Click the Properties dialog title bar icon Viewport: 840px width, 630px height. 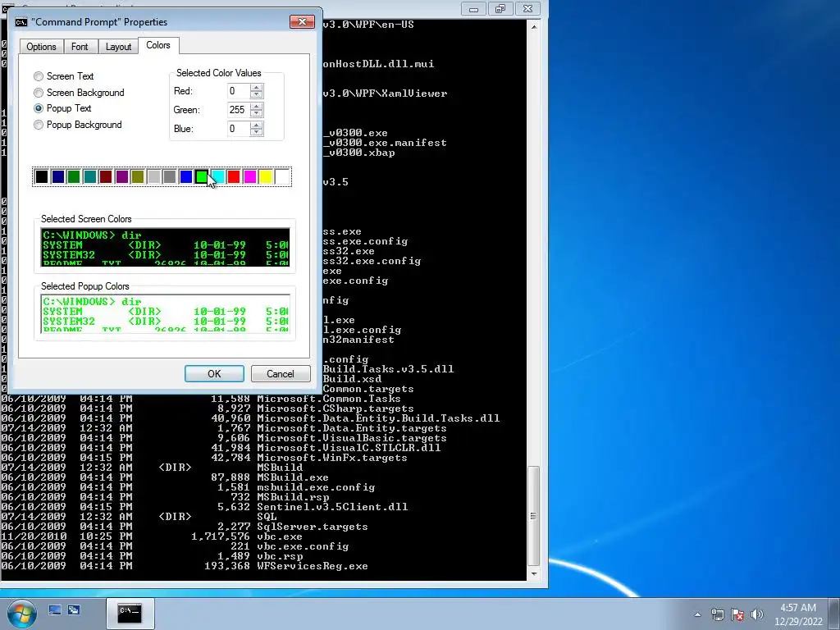pyautogui.click(x=21, y=22)
